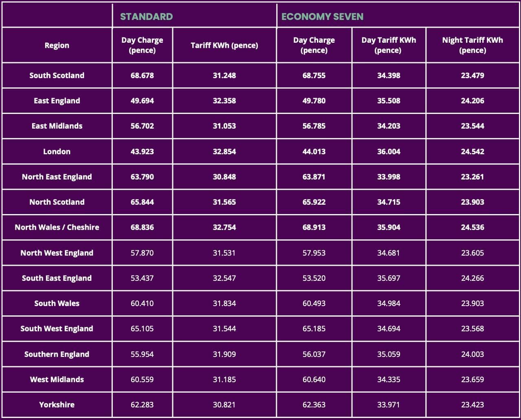Click South Wales's day charge 60.410

click(142, 303)
